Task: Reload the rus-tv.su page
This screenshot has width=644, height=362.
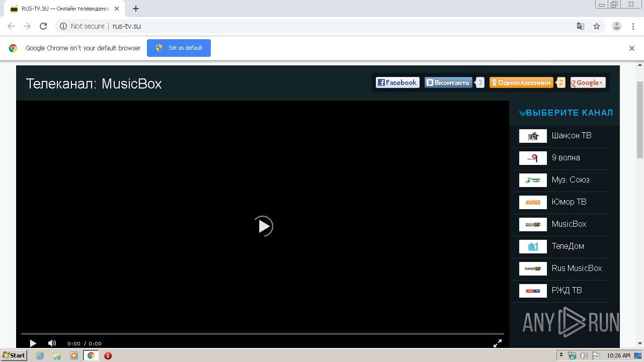Action: coord(43,26)
